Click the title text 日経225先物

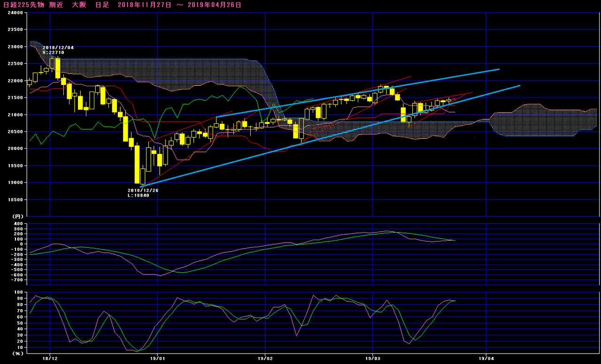(23, 5)
